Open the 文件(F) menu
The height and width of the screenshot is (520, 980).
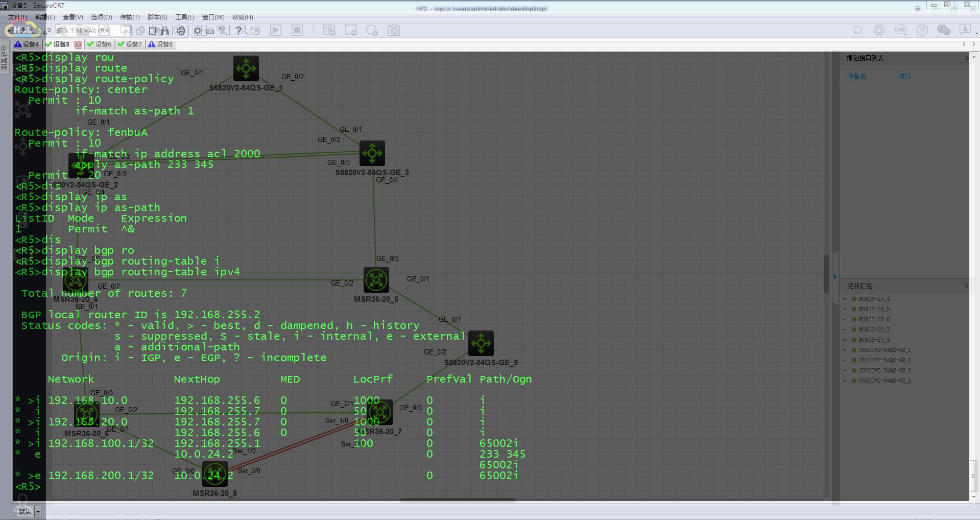click(x=17, y=17)
